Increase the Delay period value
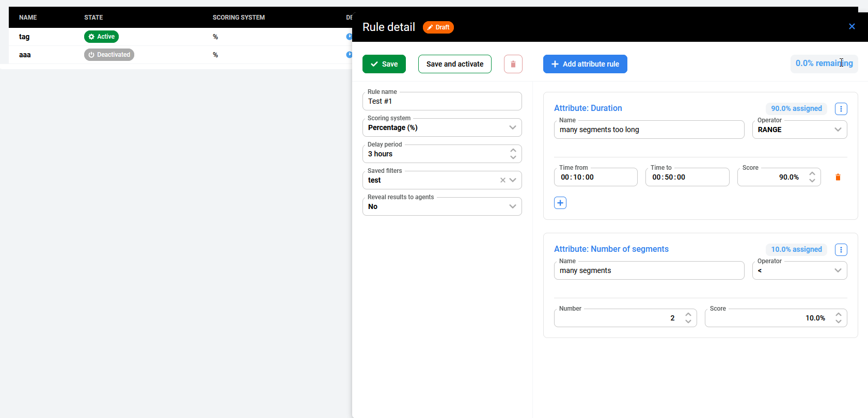The height and width of the screenshot is (418, 868). coord(513,150)
